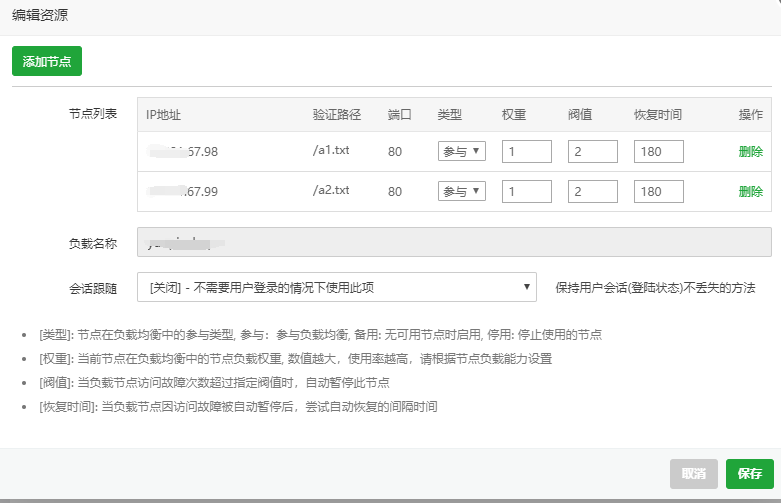Click the [恢复时间] help note line
The height and width of the screenshot is (503, 781).
(238, 406)
